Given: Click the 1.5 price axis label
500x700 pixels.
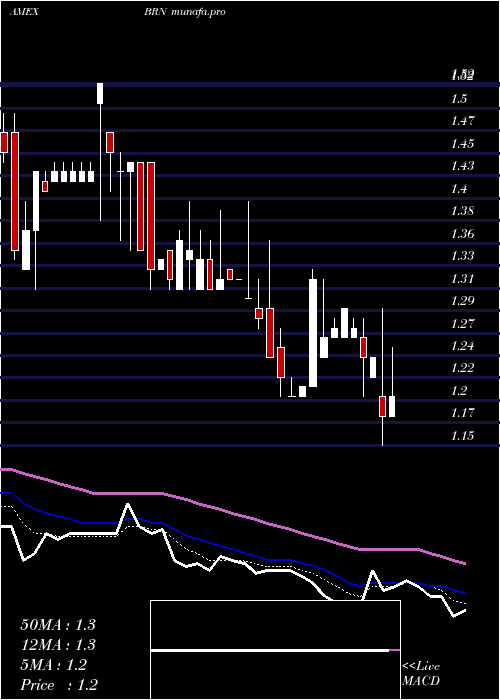Looking at the screenshot, I should pos(459,98).
